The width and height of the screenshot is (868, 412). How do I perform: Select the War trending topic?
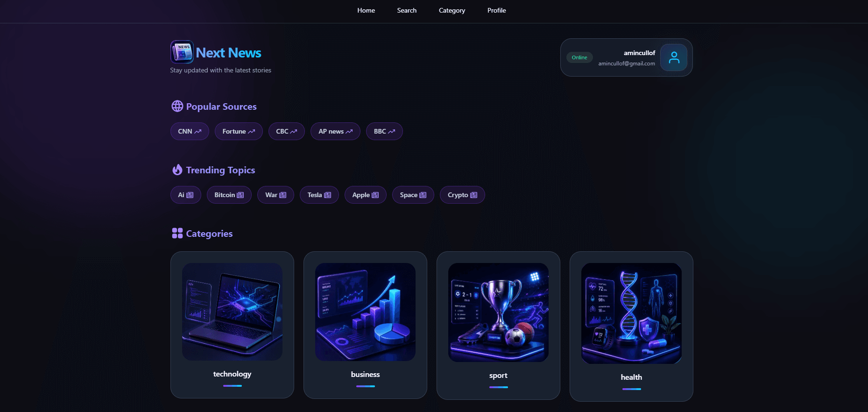click(275, 195)
